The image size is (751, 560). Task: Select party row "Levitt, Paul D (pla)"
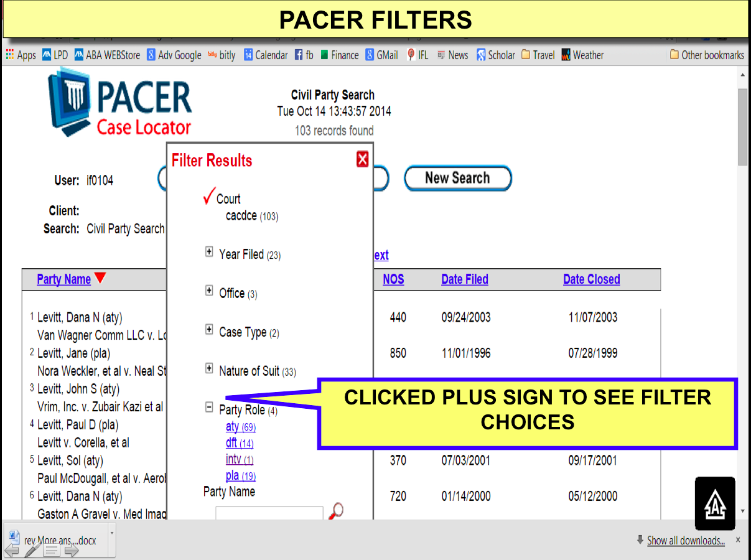[78, 425]
